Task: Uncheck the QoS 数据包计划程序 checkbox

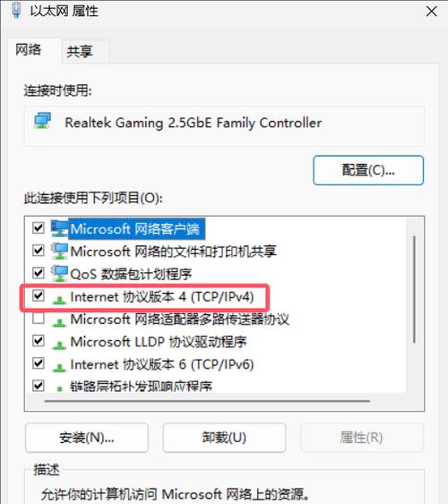Action: tap(39, 273)
